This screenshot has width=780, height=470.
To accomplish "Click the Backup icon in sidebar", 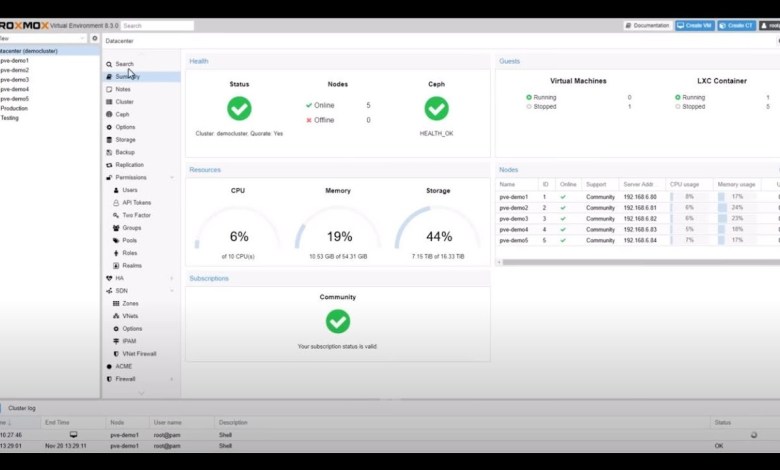I will pos(109,152).
